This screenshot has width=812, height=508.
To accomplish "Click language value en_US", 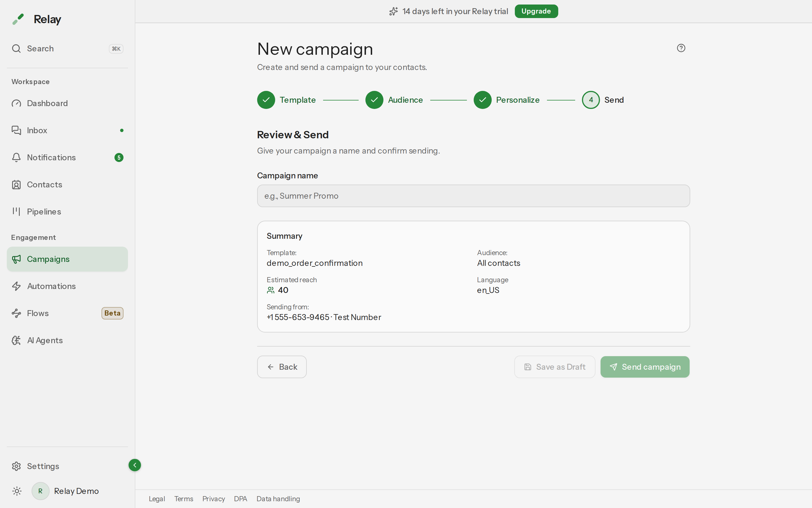I will coord(488,290).
